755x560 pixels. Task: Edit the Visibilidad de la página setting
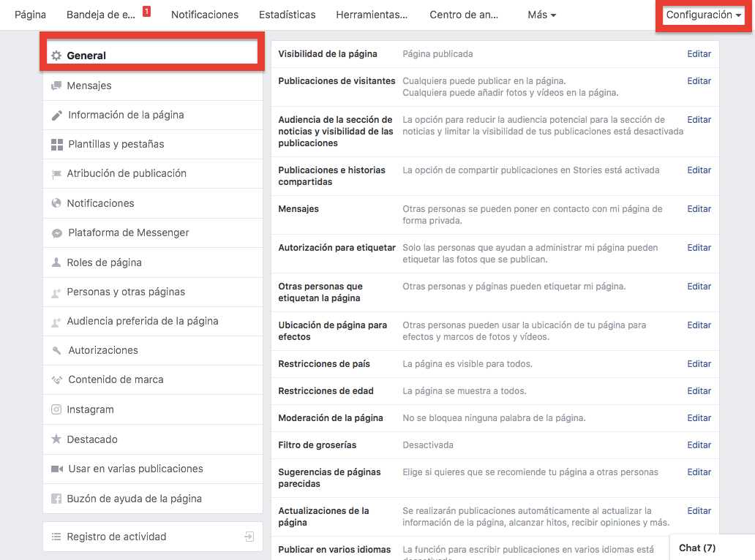tap(699, 54)
